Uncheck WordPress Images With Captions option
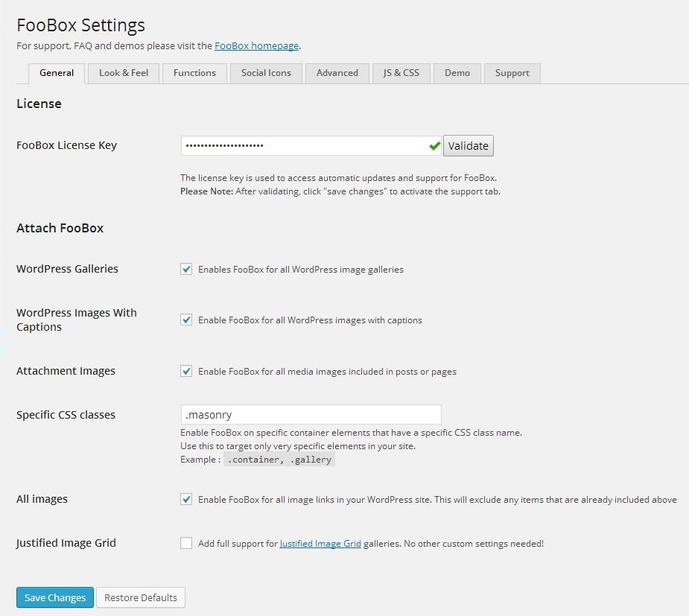Screen dimensions: 689x616 click(x=186, y=320)
